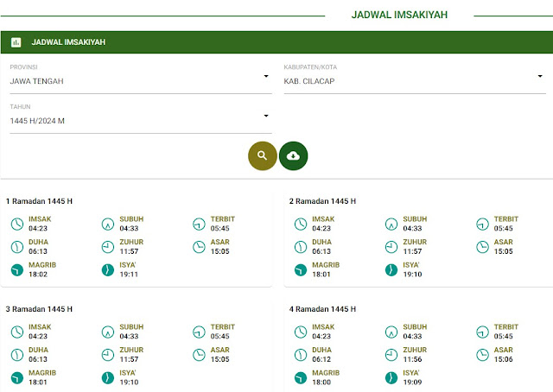Screen dimensions: 553x392
Task: Click Magrib time 18:01 on 2 Ramadan
Action: (321, 275)
